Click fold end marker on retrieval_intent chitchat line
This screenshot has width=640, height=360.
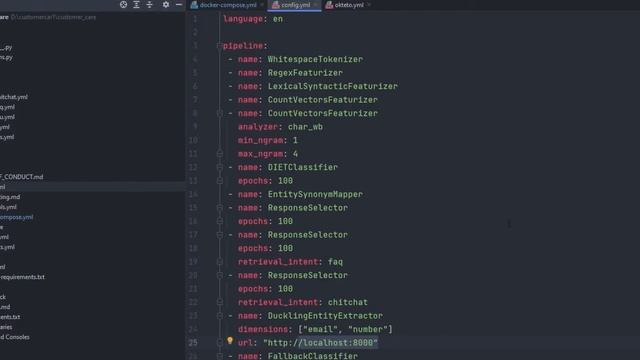tap(220, 302)
